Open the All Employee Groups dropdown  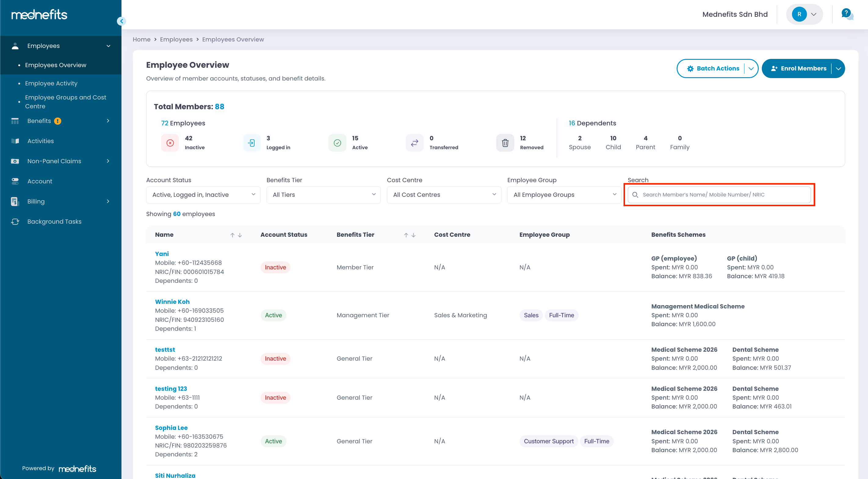(564, 195)
